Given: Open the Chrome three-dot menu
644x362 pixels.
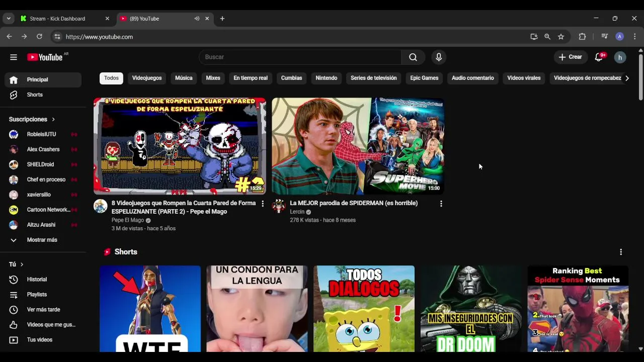Looking at the screenshot, I should (634, 37).
